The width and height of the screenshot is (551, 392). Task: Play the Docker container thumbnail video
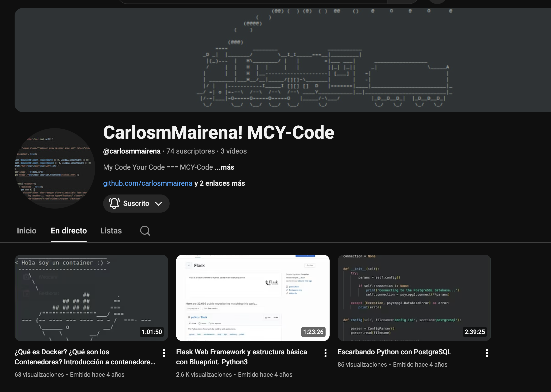[x=91, y=298]
